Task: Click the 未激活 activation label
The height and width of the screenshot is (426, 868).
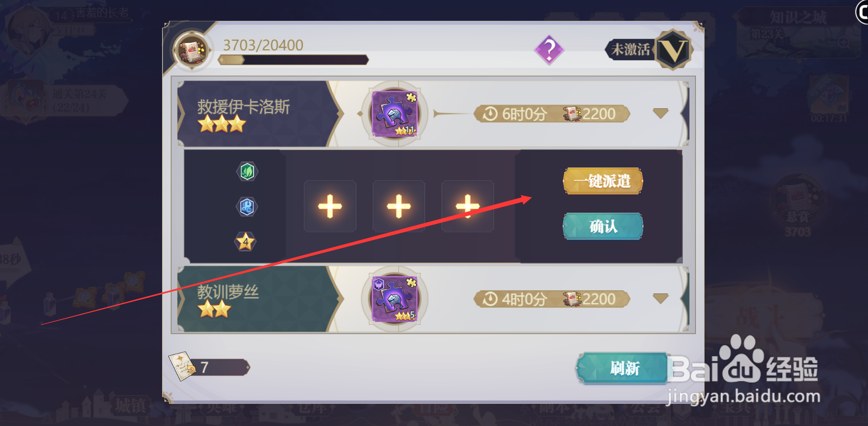Action: [630, 49]
